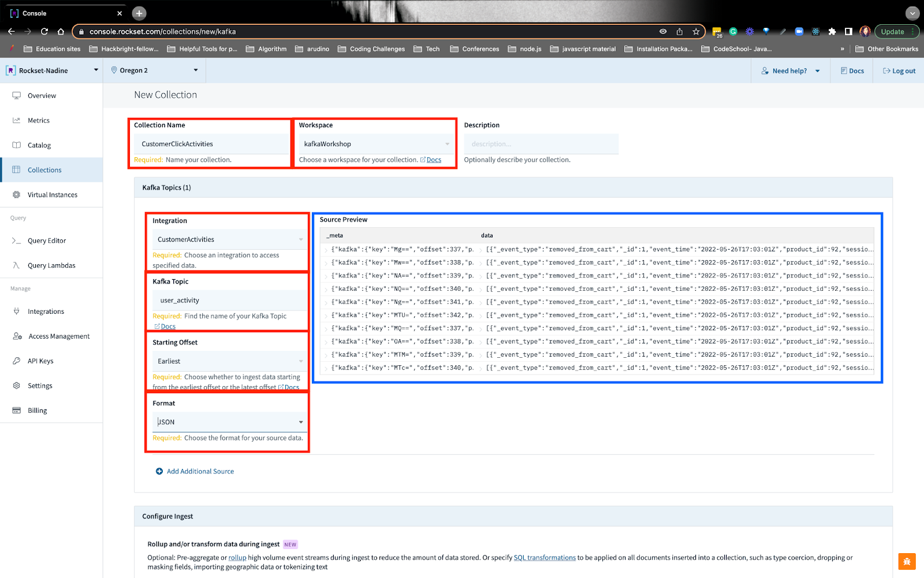Open the Console browser tab
The height and width of the screenshot is (578, 924).
[65, 13]
